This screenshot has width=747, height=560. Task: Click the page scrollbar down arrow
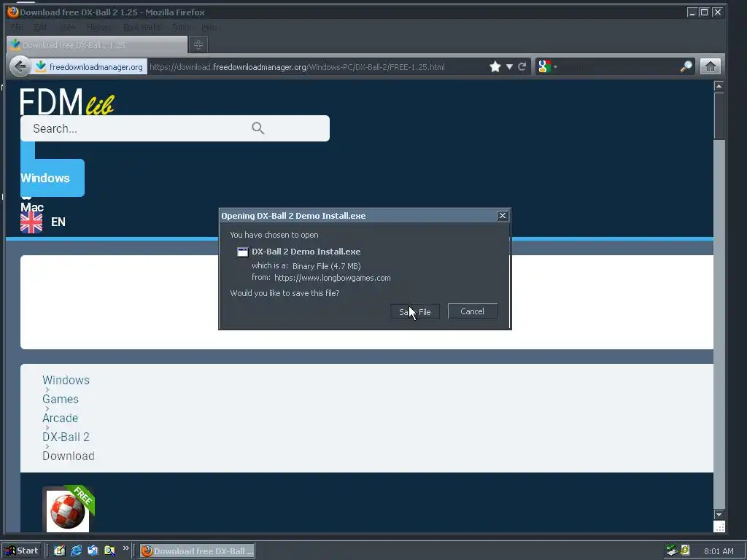[x=719, y=514]
